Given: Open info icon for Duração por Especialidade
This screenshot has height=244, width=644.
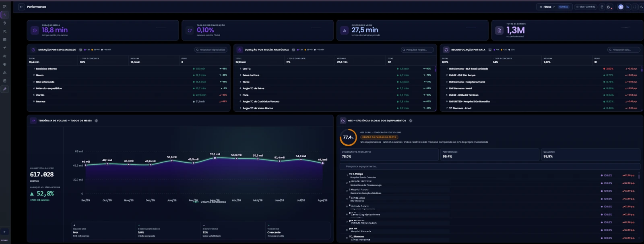Looking at the screenshot, I should tap(80, 50).
